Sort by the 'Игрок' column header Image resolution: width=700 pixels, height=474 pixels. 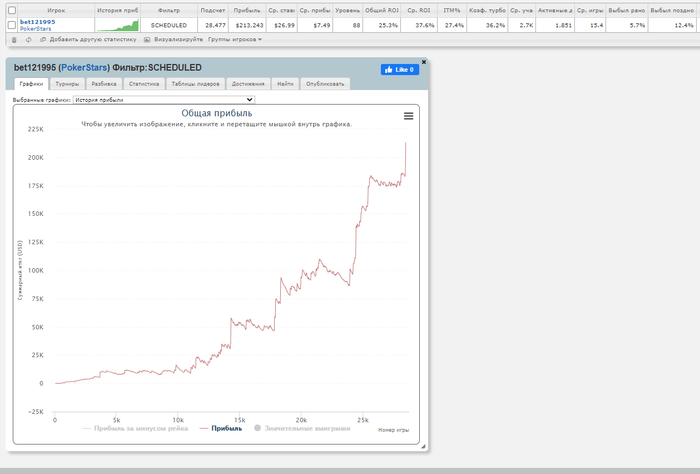(x=56, y=10)
